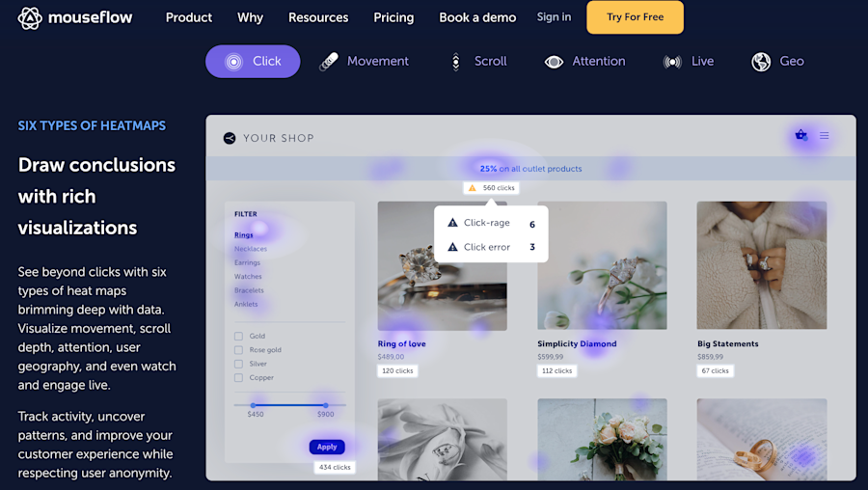Check the Rose gold checkbox
The height and width of the screenshot is (490, 868).
pyautogui.click(x=238, y=350)
